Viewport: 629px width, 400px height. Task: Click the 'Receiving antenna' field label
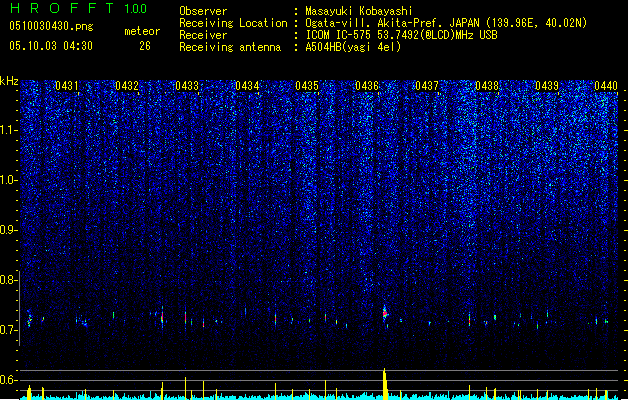[230, 47]
